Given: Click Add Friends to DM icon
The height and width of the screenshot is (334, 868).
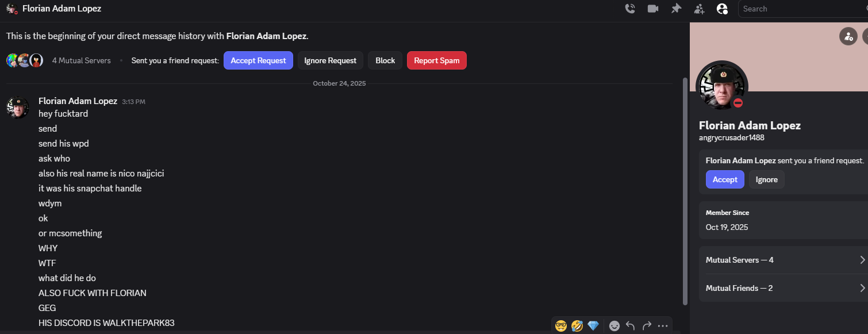Looking at the screenshot, I should pyautogui.click(x=699, y=9).
